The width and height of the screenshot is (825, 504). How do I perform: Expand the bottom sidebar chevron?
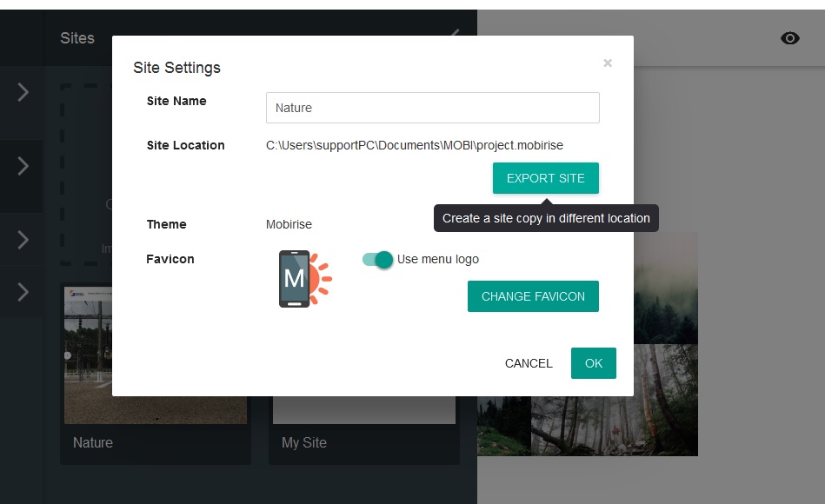pyautogui.click(x=22, y=293)
